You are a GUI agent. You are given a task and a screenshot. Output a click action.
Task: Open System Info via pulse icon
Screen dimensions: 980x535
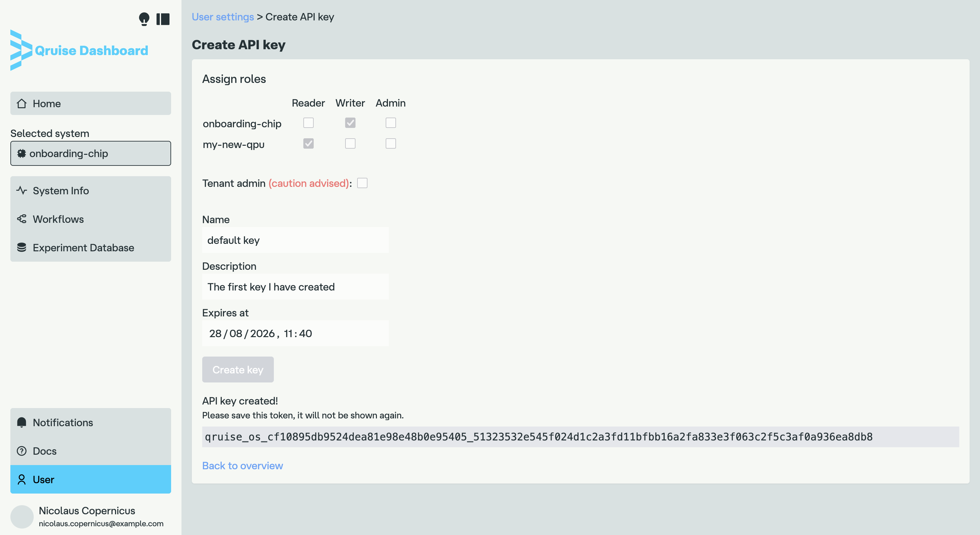tap(22, 190)
